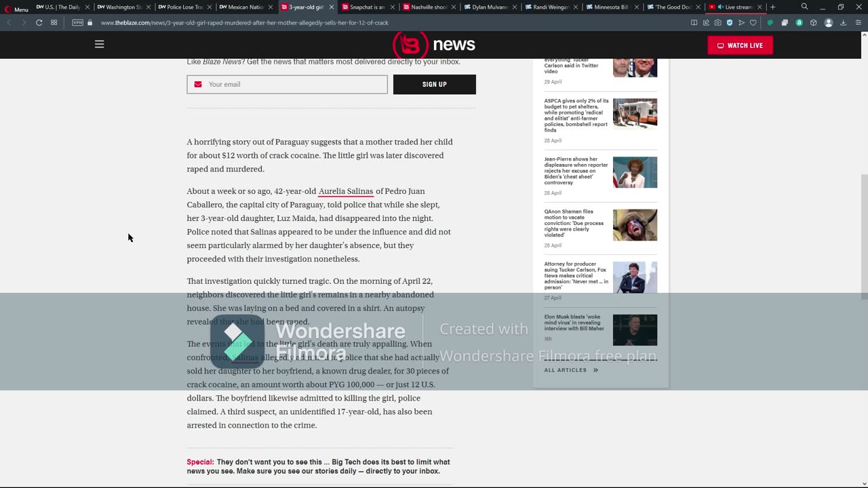Click the producer attorney article thumbnail

pyautogui.click(x=635, y=277)
